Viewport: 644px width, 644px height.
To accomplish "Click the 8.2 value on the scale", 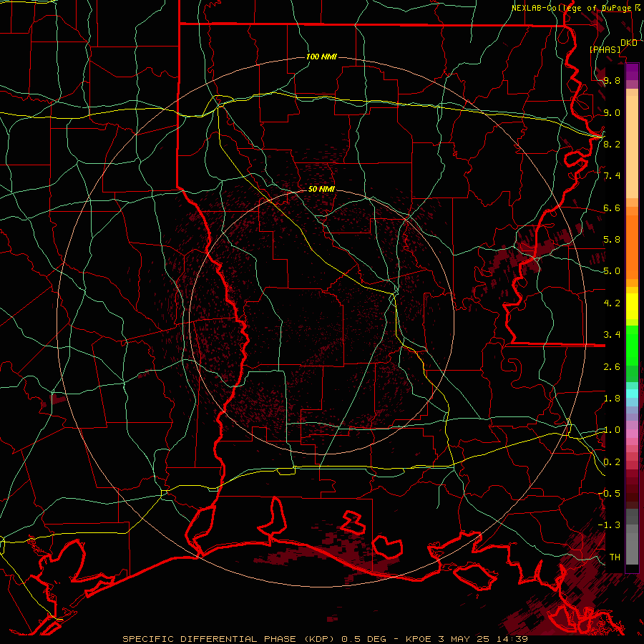I will (612, 144).
